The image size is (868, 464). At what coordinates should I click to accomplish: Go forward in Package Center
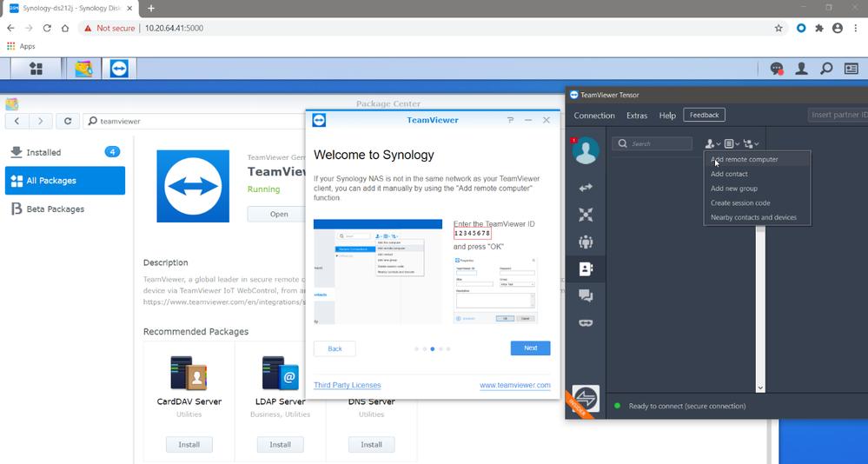(x=41, y=121)
